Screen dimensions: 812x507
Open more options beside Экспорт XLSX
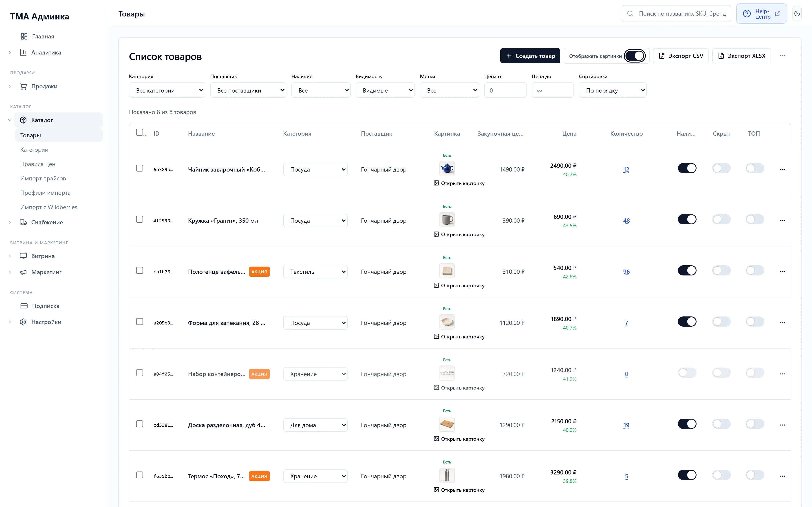[782, 56]
